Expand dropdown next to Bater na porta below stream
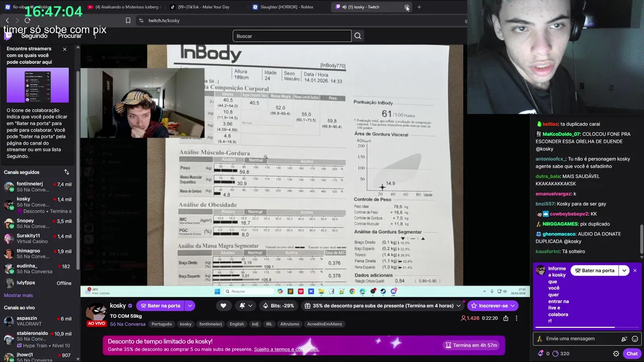 [190, 306]
